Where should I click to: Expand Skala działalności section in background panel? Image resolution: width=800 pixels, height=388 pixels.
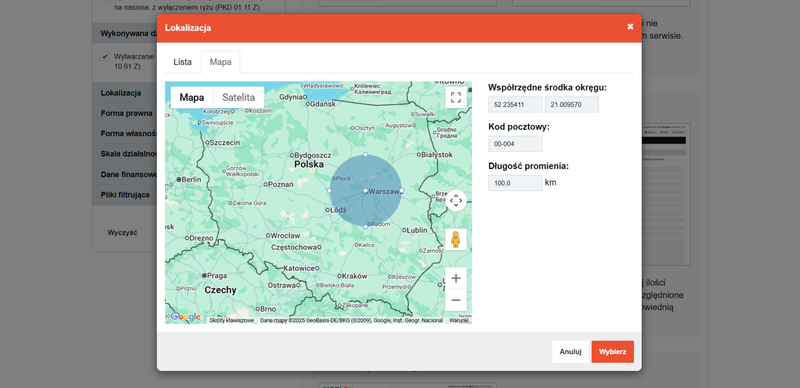pyautogui.click(x=124, y=154)
